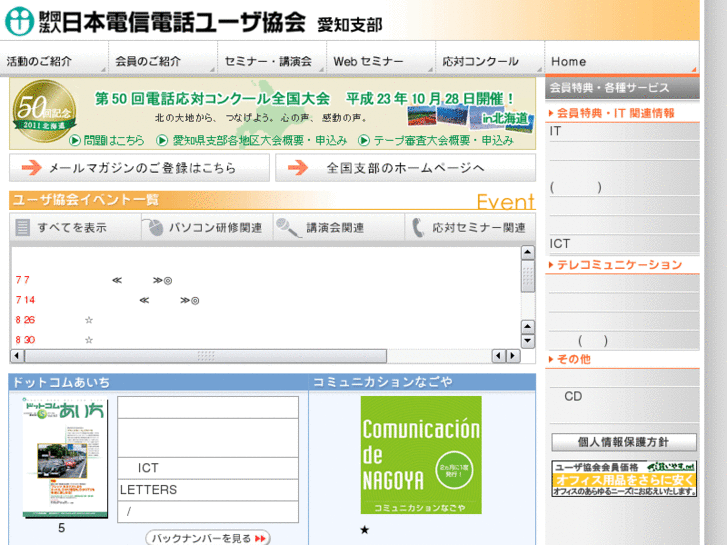Click 会員特典・各種サービス sidebar header
Screen dimensions: 727x545
click(x=622, y=88)
